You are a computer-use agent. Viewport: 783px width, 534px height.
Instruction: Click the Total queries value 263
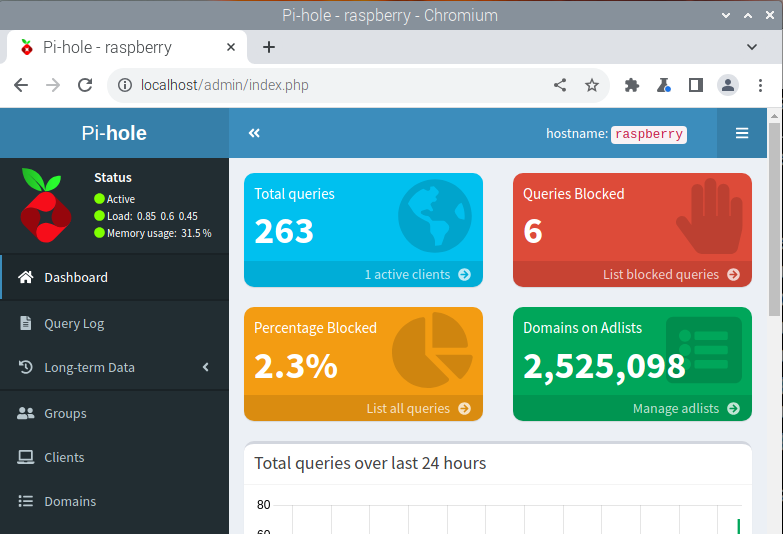click(284, 231)
